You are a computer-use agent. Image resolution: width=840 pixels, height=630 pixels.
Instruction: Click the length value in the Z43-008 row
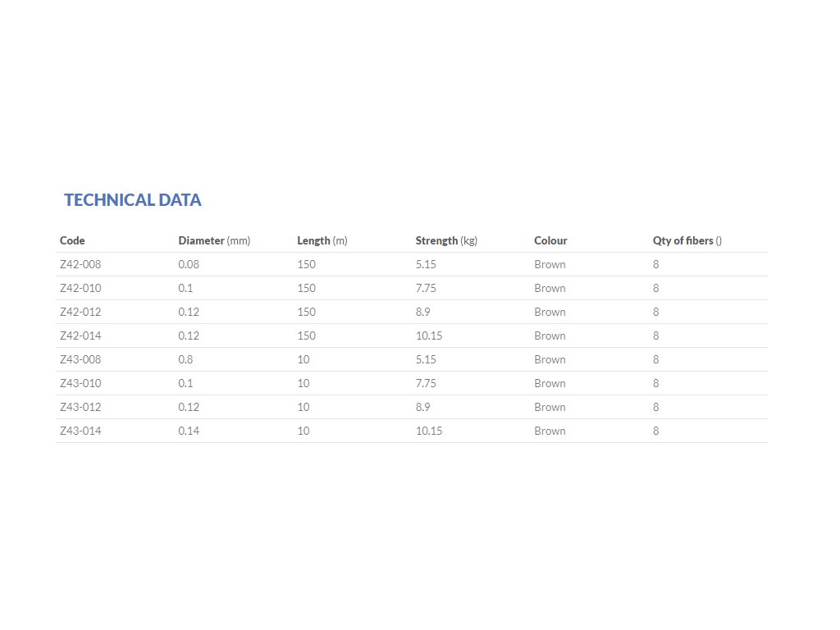[304, 360]
